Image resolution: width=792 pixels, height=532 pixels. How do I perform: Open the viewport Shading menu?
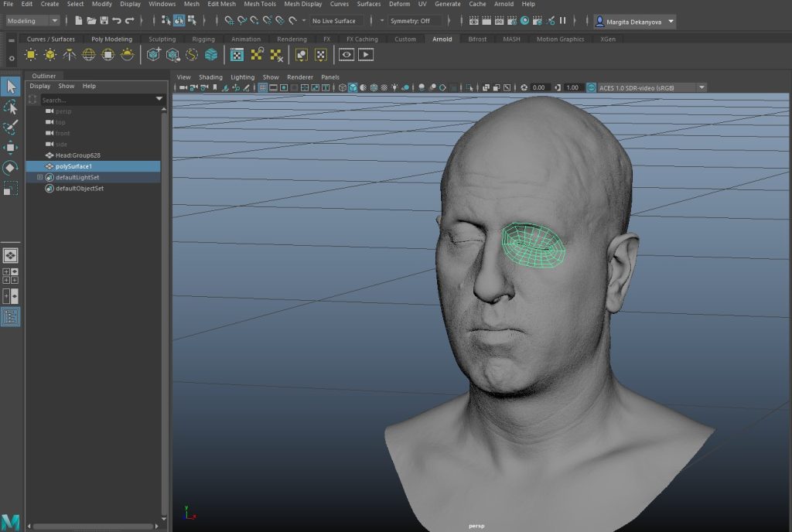tap(210, 77)
